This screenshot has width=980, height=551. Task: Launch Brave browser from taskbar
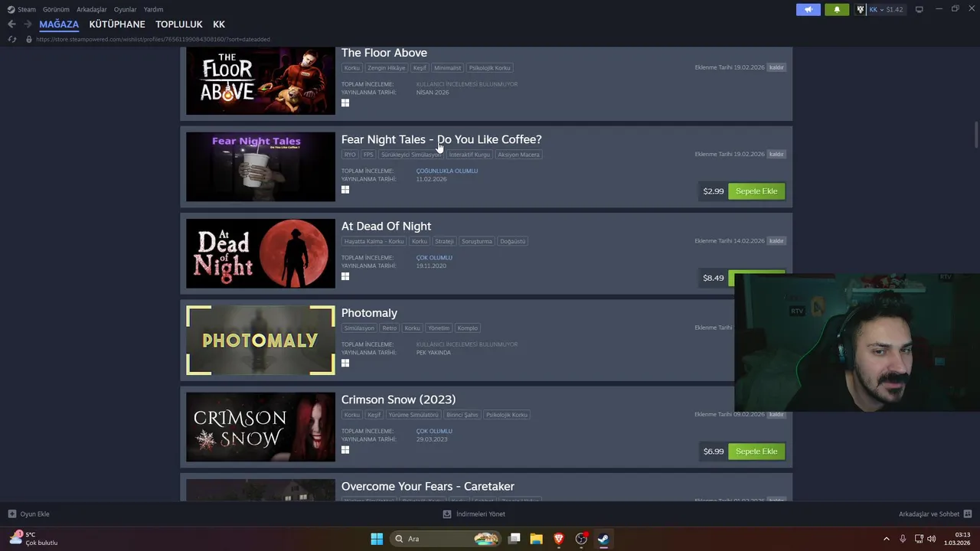pyautogui.click(x=559, y=539)
